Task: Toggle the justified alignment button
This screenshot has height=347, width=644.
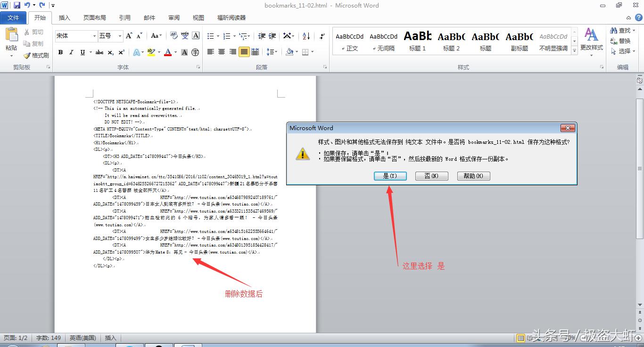Action: [x=244, y=52]
